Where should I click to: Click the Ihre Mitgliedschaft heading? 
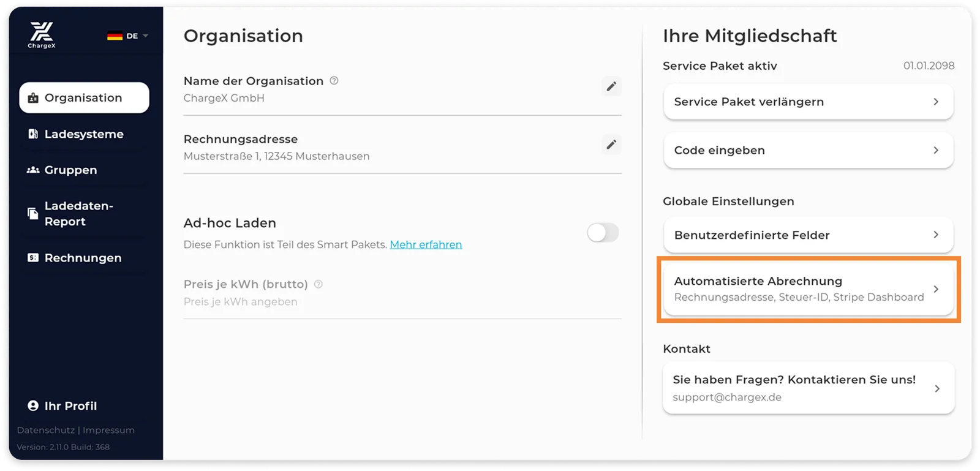(750, 36)
